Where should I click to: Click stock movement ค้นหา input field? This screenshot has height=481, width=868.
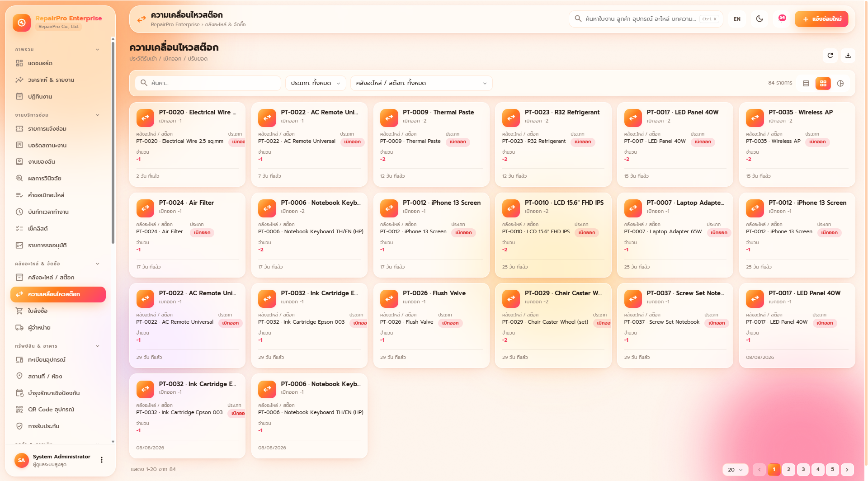208,83
